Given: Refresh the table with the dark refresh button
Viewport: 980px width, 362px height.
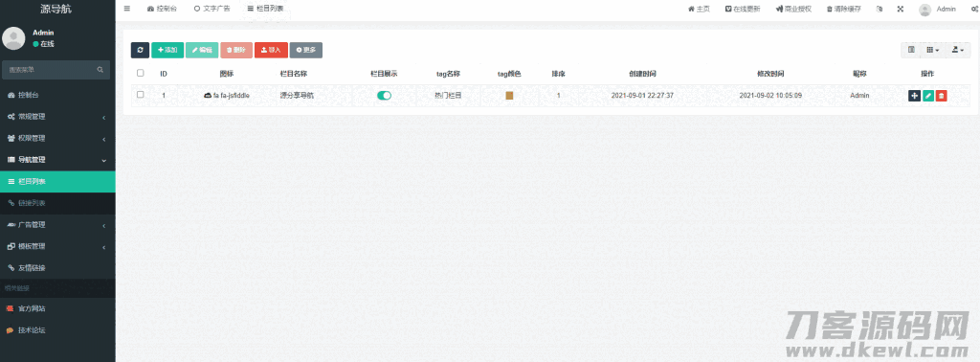Looking at the screenshot, I should coord(140,50).
